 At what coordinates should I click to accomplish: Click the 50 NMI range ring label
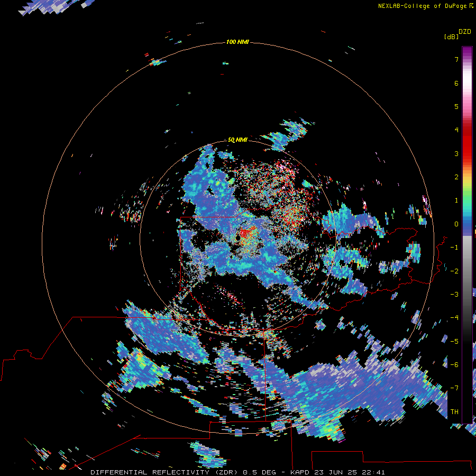237,140
